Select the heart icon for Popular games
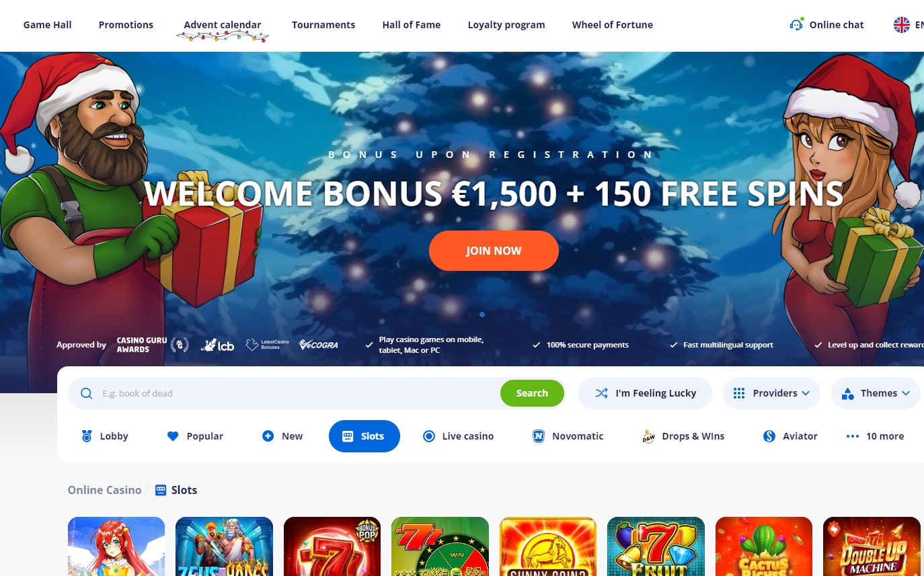Viewport: 924px width, 576px height. tap(173, 436)
